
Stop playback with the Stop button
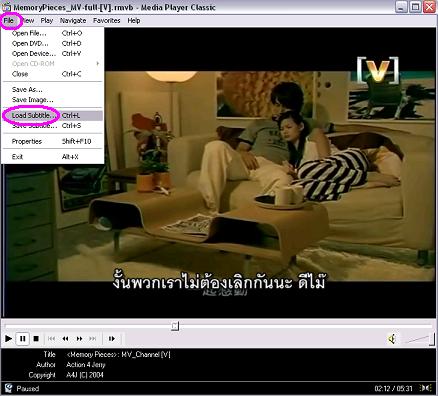click(x=36, y=339)
